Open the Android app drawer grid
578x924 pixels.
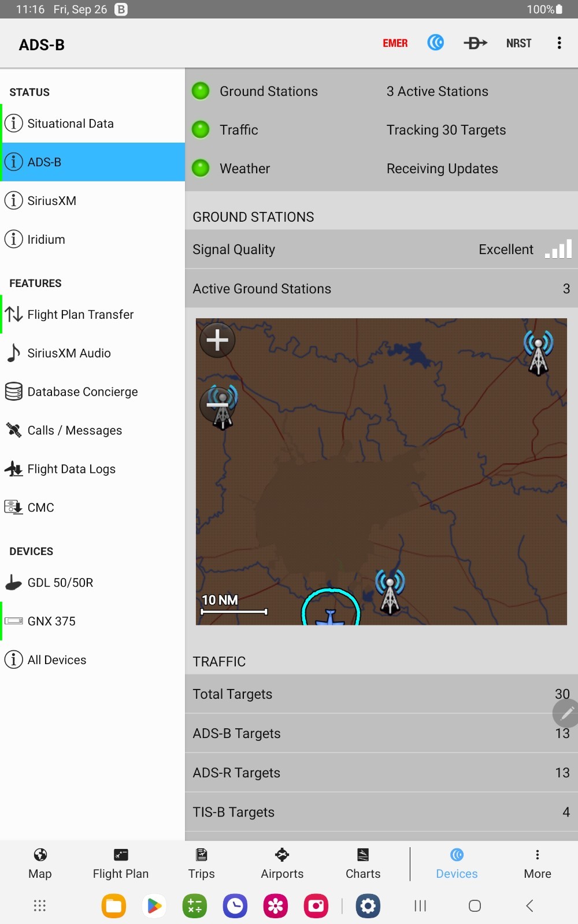pos(39,906)
